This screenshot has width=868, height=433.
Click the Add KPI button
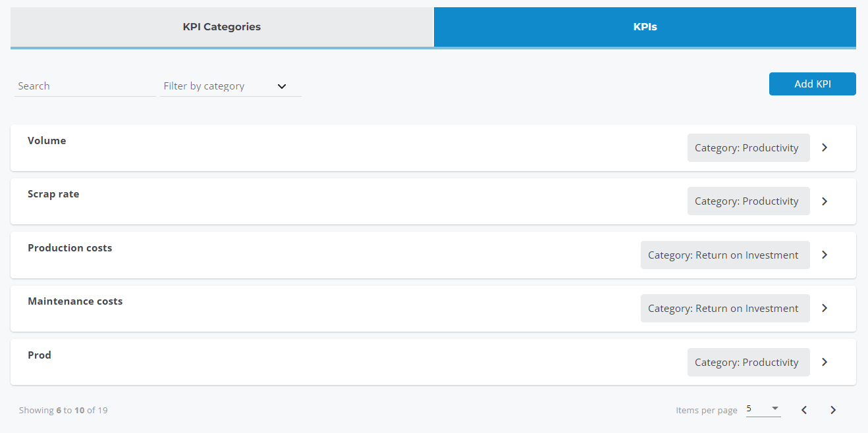point(812,84)
